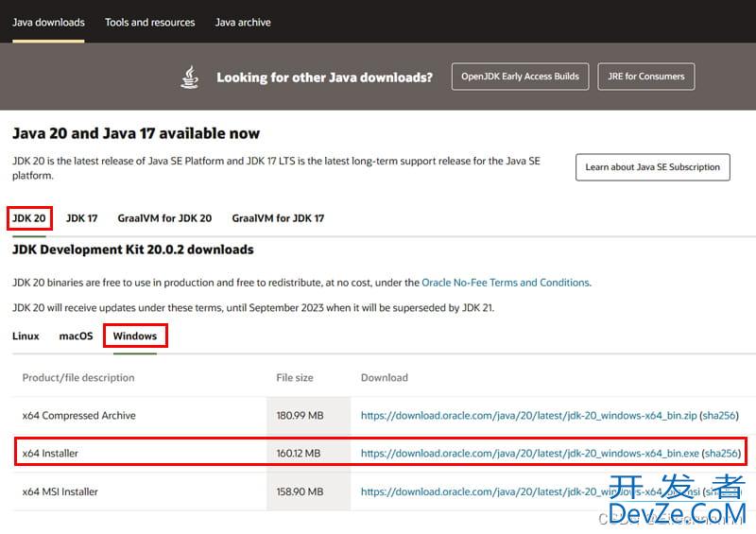756x534 pixels.
Task: Click 'Java 20 and Java 17 available now' heading
Action: point(136,133)
